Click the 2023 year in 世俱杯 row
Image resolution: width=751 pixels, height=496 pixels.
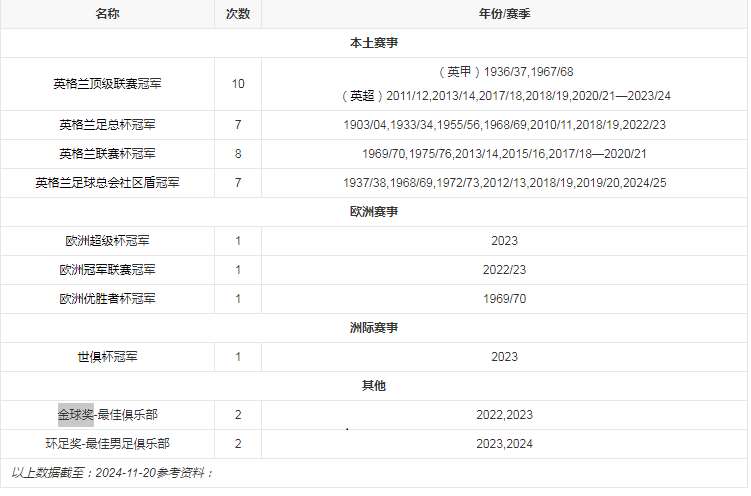(504, 357)
